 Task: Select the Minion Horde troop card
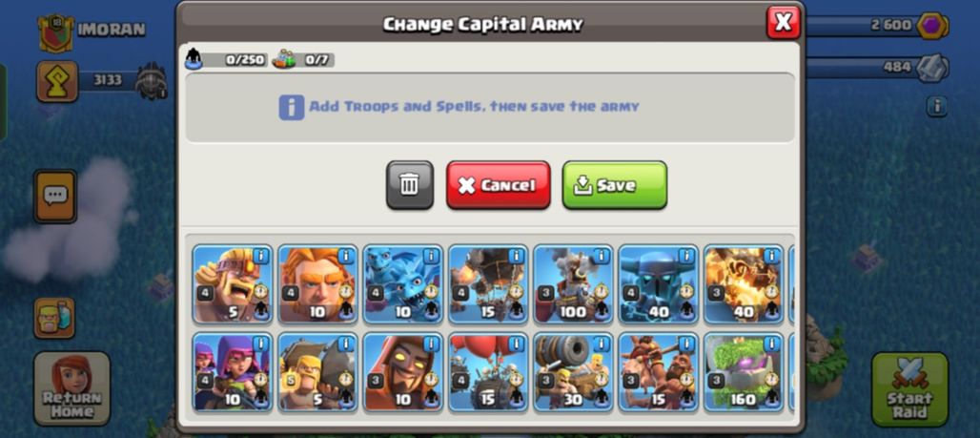click(402, 284)
